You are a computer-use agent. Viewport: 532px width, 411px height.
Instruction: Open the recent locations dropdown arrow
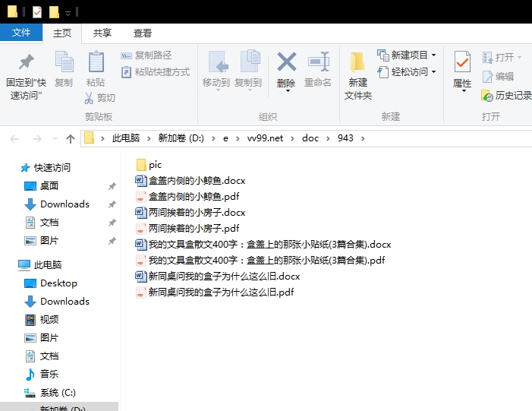pyautogui.click(x=55, y=138)
